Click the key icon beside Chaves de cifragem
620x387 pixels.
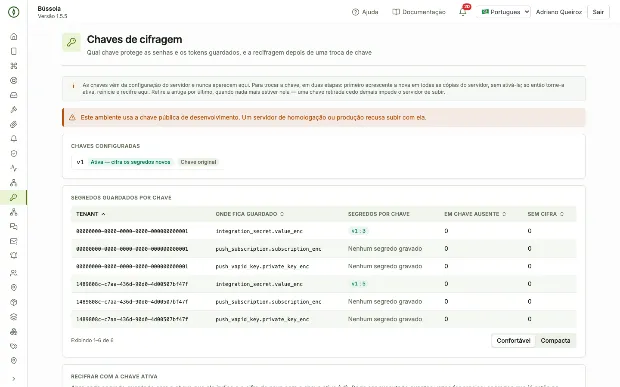tap(72, 42)
